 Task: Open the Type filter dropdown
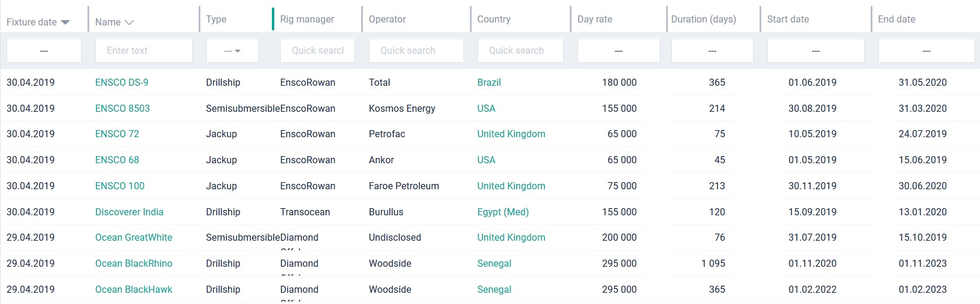pos(232,51)
